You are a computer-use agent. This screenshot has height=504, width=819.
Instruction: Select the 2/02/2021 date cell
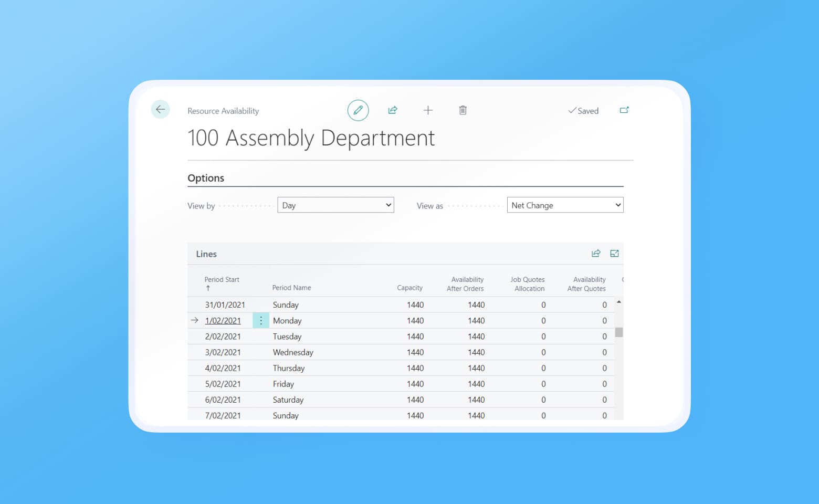point(223,337)
